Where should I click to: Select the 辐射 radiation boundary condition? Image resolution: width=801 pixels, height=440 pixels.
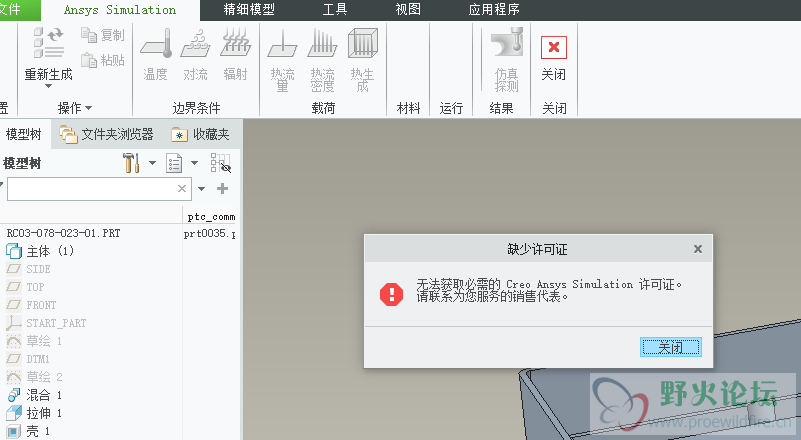click(235, 55)
